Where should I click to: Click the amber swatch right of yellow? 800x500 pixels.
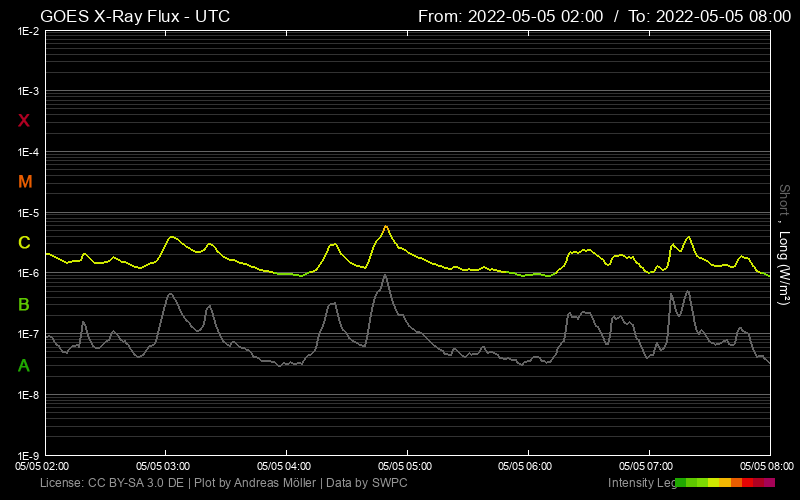(725, 482)
